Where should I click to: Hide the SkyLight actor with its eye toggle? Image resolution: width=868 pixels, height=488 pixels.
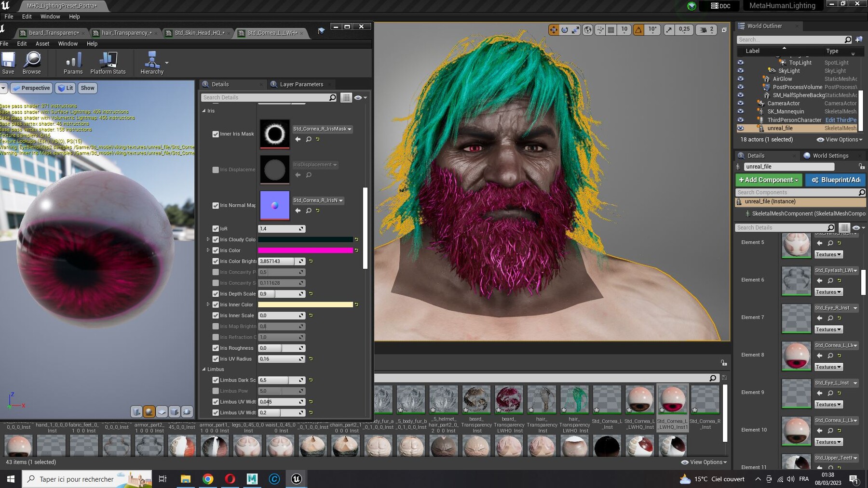[x=741, y=70]
